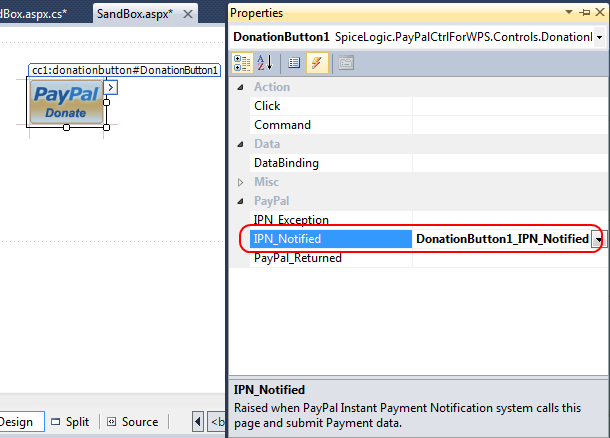Select the IPN_Exception event row
Viewport: 610px width, 438px height.
click(291, 220)
